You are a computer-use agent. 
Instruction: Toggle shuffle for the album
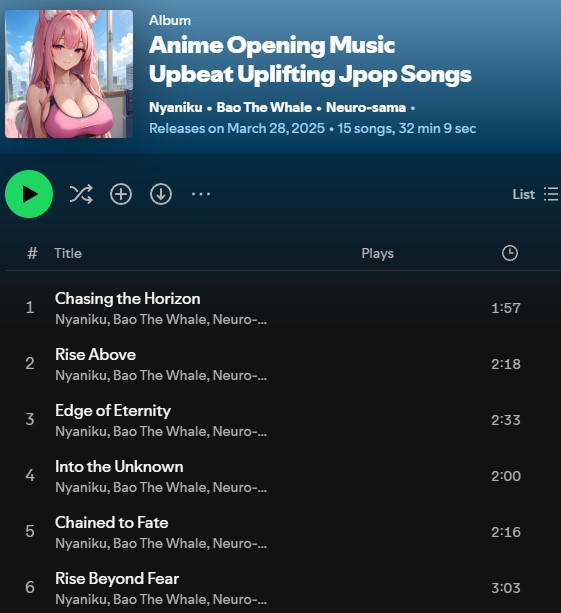81,194
